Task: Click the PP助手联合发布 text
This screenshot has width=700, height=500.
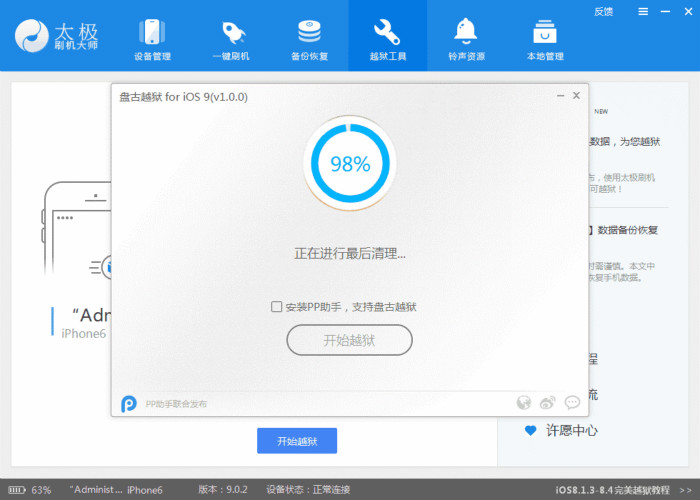Action: coord(176,404)
